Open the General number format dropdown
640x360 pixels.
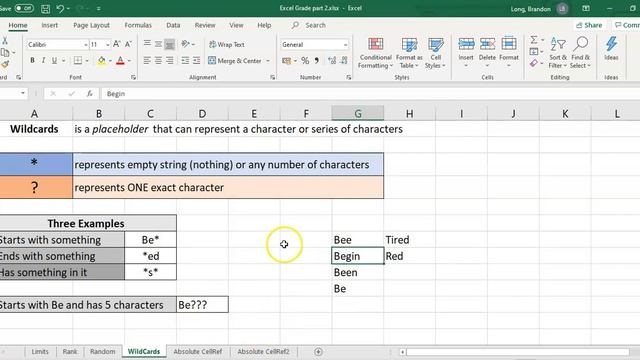(x=345, y=44)
